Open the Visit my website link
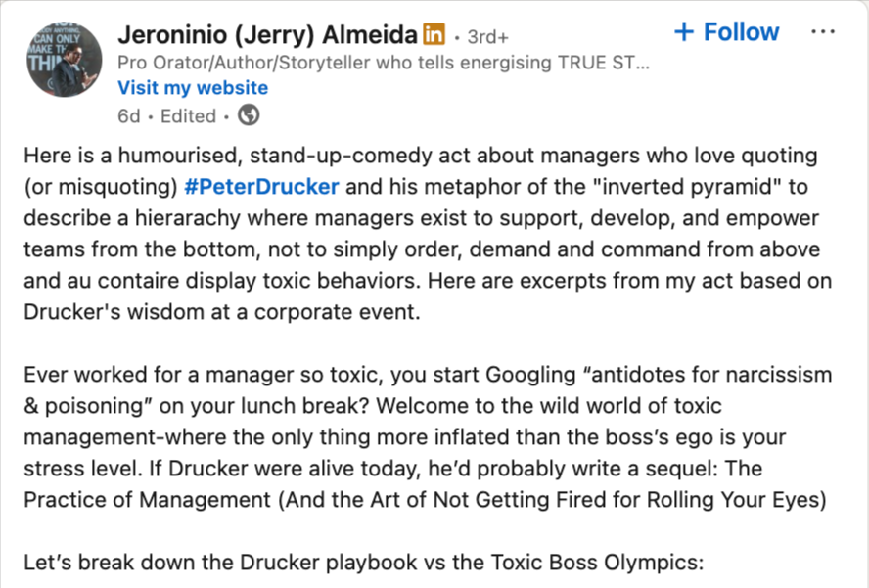 pyautogui.click(x=193, y=87)
